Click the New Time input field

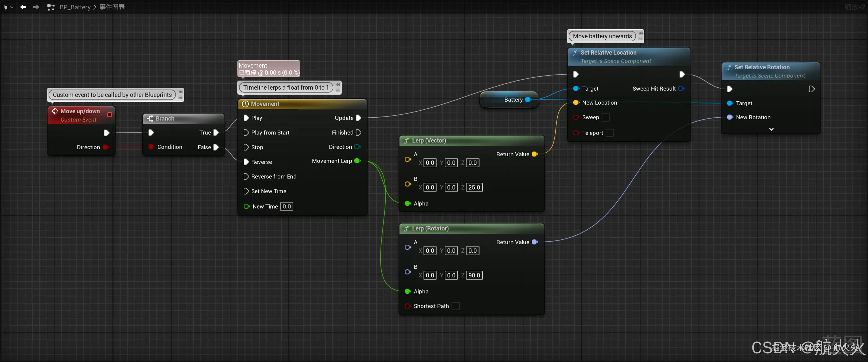287,206
